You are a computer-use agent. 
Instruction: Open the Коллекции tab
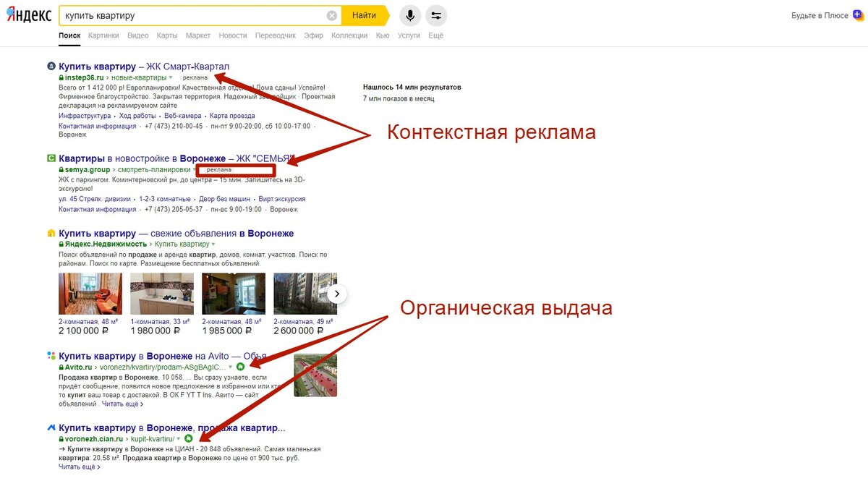pyautogui.click(x=349, y=35)
